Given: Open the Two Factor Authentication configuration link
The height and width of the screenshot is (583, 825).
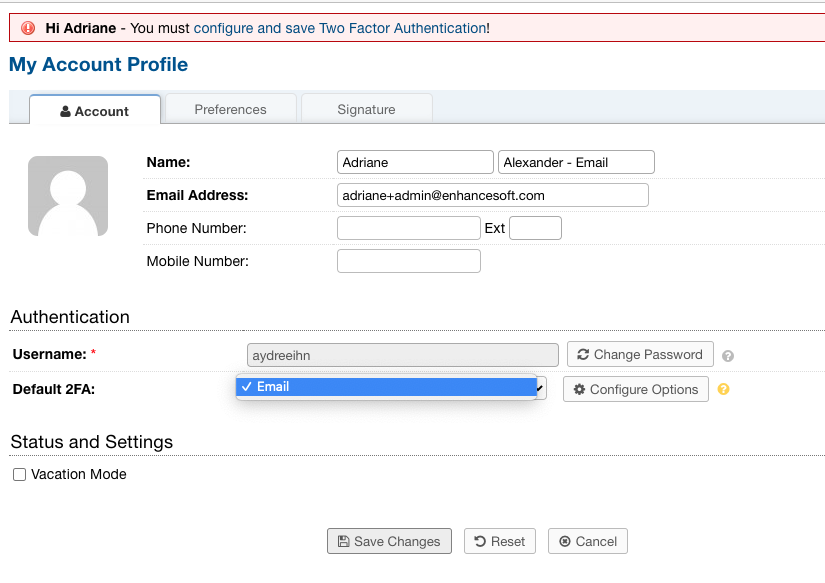Looking at the screenshot, I should [340, 28].
